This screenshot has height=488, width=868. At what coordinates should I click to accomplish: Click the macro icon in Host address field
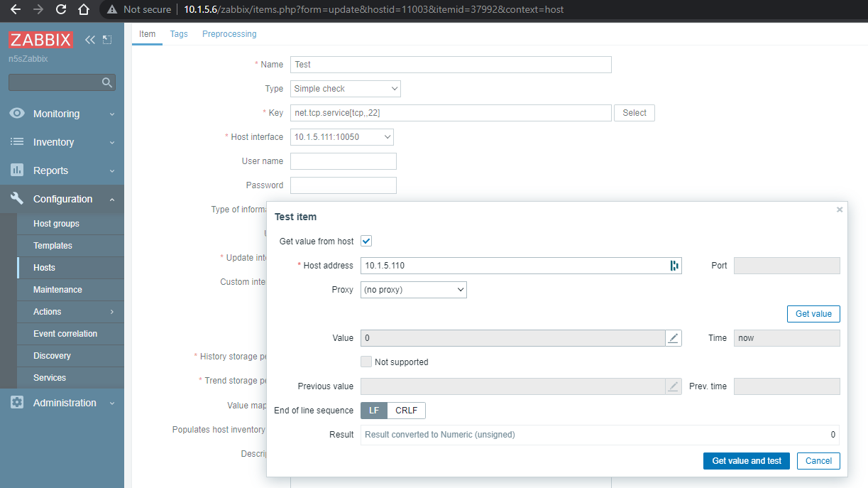(x=674, y=266)
